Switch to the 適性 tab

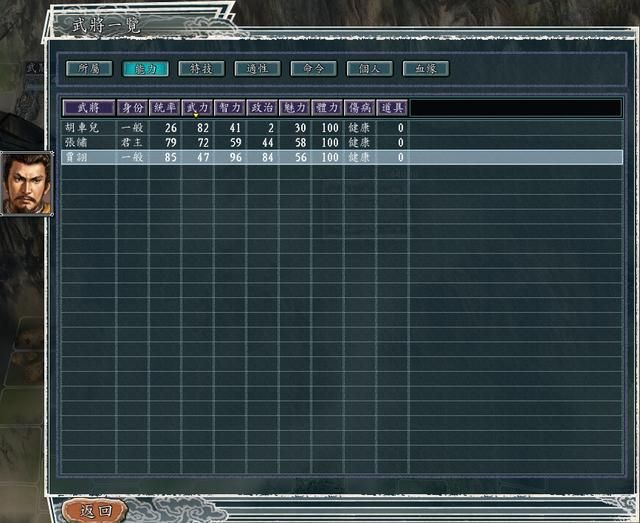tap(257, 69)
